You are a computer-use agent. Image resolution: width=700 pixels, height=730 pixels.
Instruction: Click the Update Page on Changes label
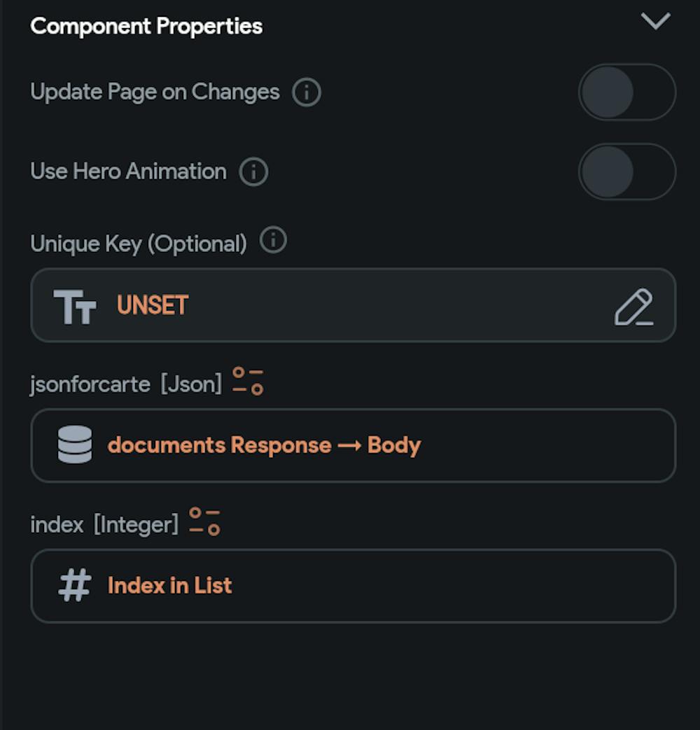pos(155,92)
